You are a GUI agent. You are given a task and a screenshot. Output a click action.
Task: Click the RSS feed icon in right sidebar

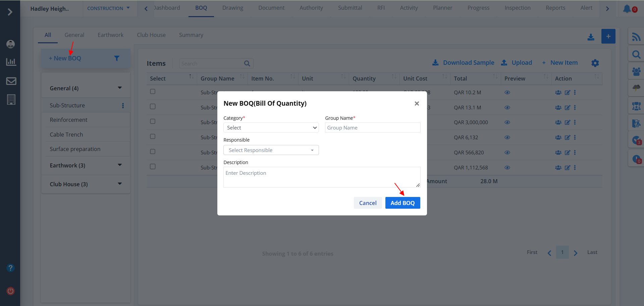(636, 37)
